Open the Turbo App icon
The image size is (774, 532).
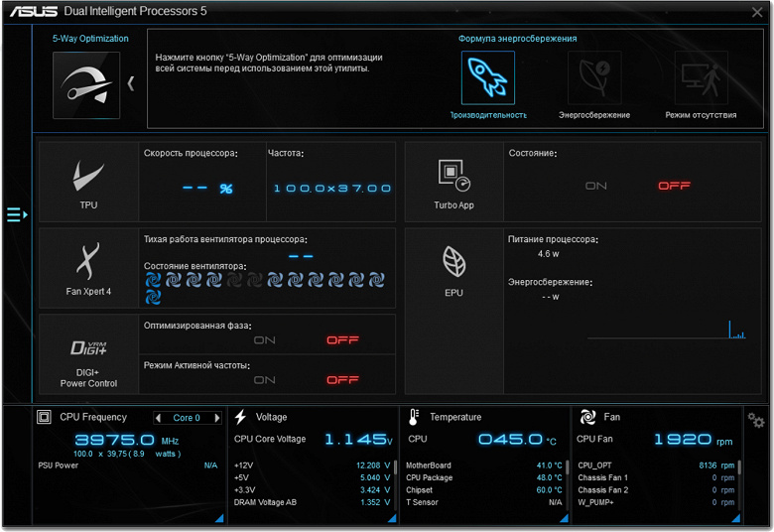453,176
